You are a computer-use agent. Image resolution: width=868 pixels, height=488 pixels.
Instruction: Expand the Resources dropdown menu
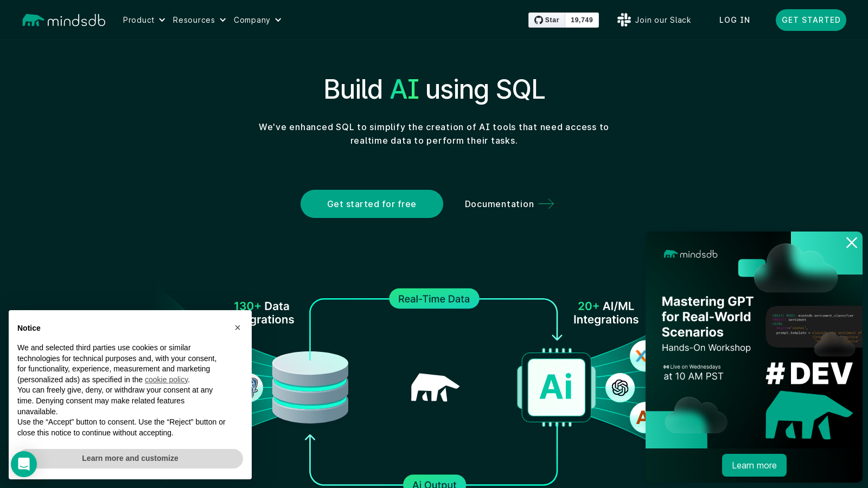[x=199, y=20]
